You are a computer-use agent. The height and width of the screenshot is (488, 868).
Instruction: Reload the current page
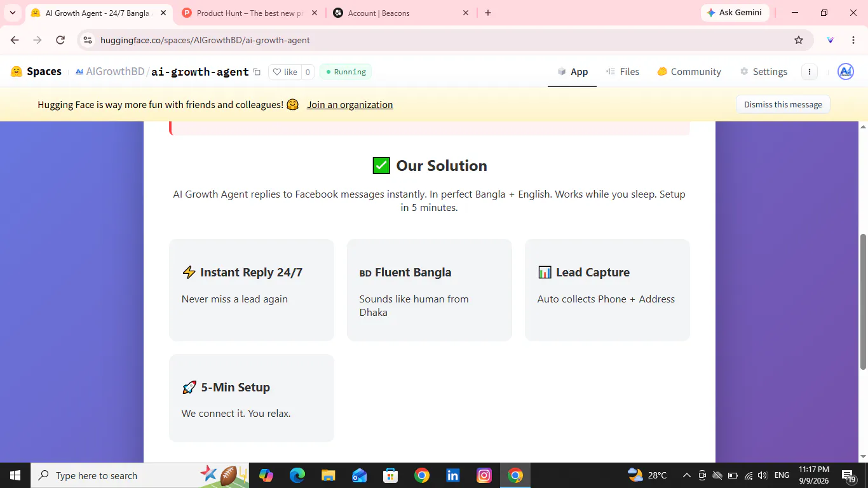click(60, 40)
